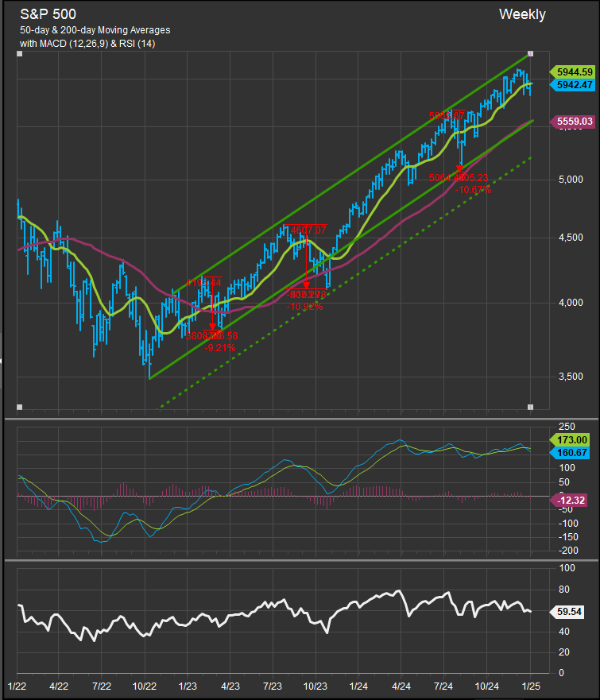Click the 250 MACD axis label

click(567, 427)
